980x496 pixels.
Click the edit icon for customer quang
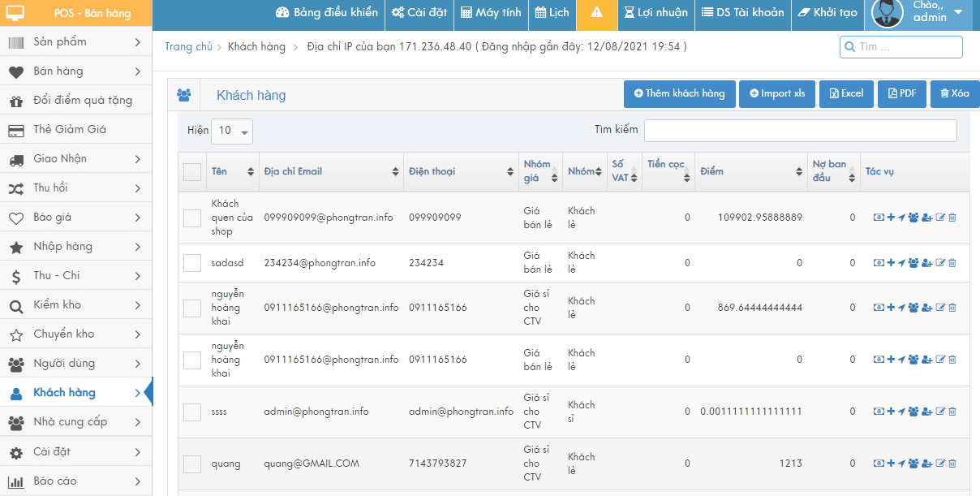point(940,464)
